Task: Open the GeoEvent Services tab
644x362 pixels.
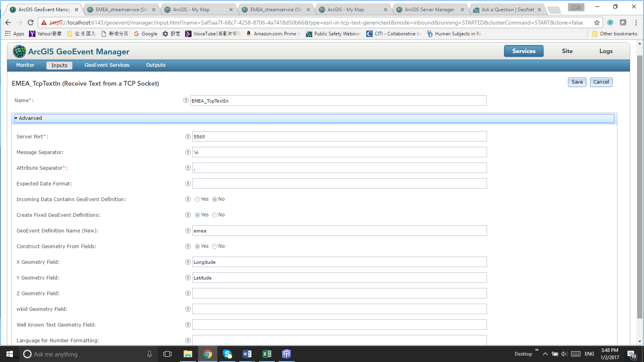Action: point(107,65)
